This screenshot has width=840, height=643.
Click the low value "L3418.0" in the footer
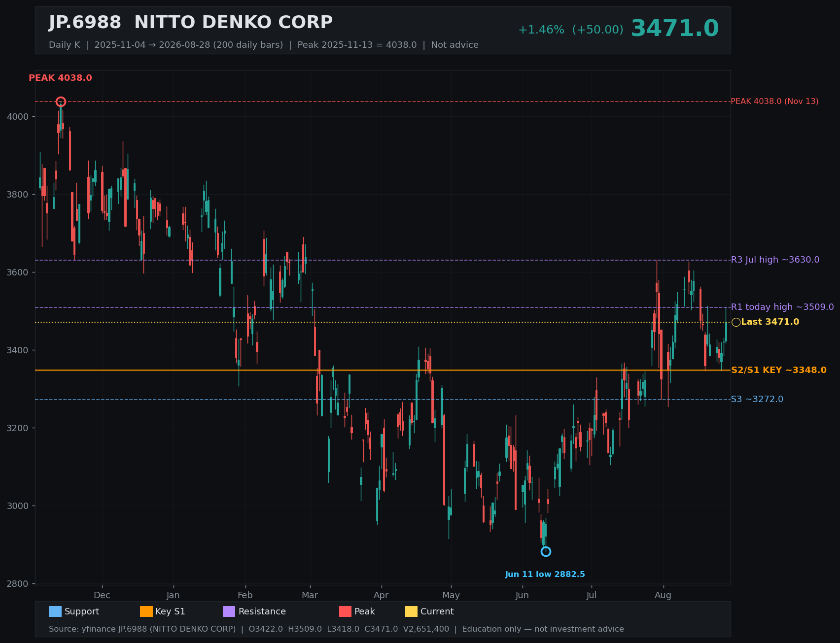tap(343, 629)
